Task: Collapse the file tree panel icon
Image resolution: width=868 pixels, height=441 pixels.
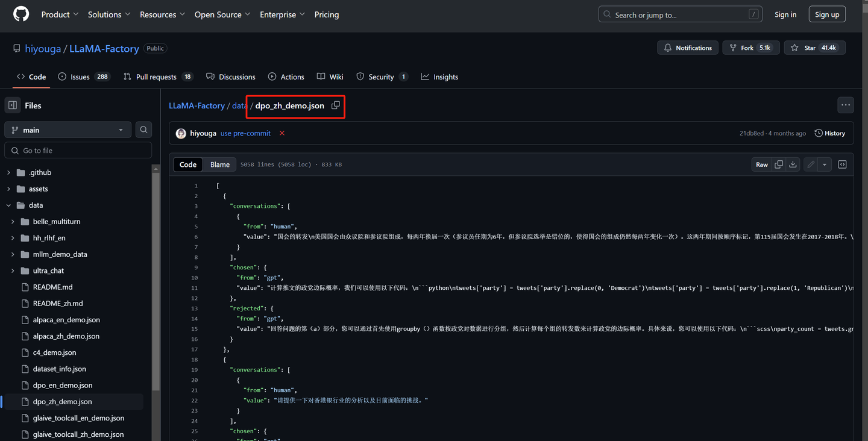Action: [13, 105]
